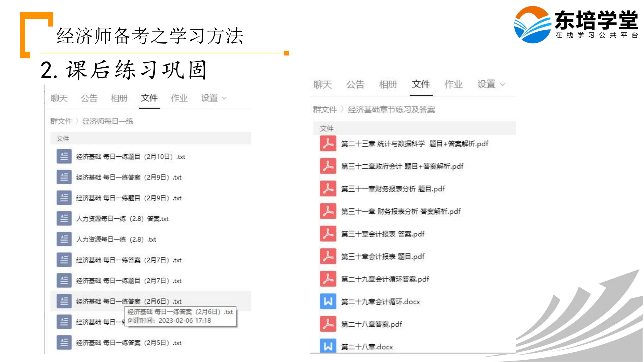Click the PDF icon for 第二十八章答案.pdf

(328, 324)
